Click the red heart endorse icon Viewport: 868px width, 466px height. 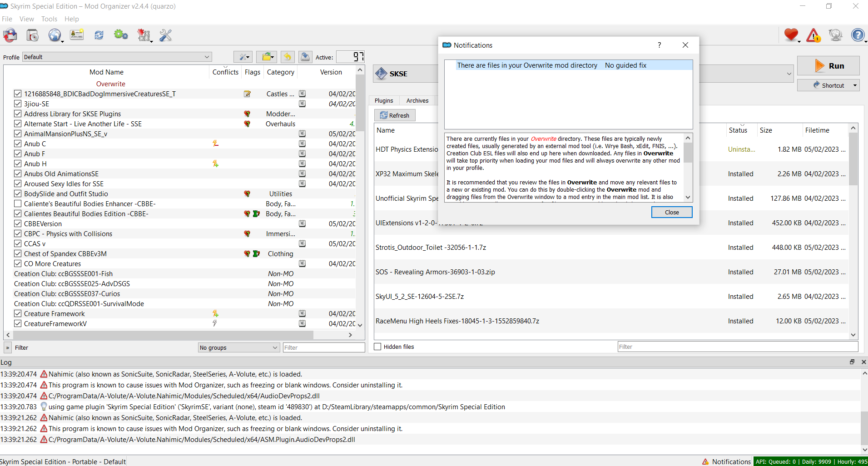[791, 35]
